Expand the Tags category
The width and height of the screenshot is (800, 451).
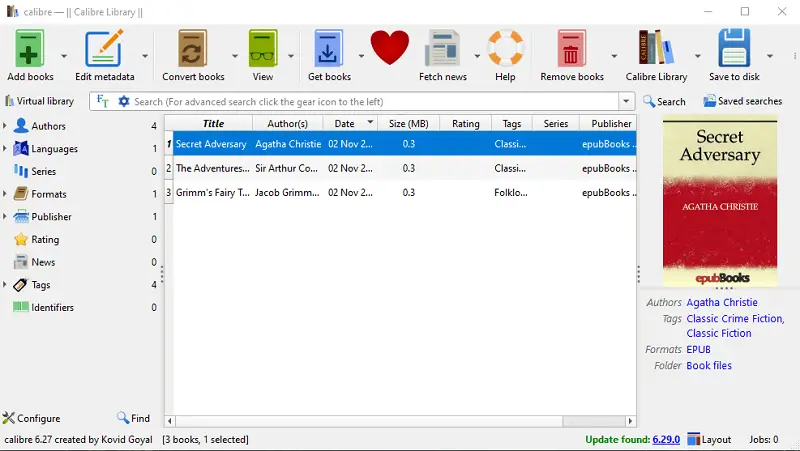[5, 285]
